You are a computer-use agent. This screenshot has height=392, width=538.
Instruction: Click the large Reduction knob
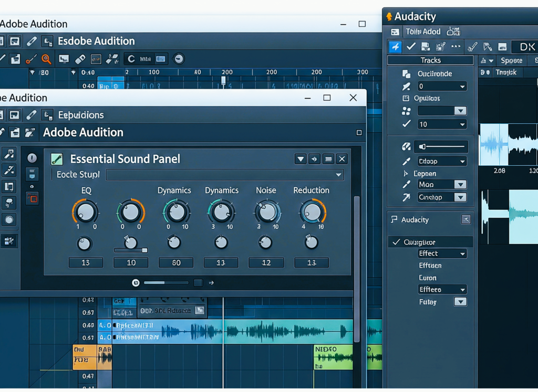[x=312, y=212]
